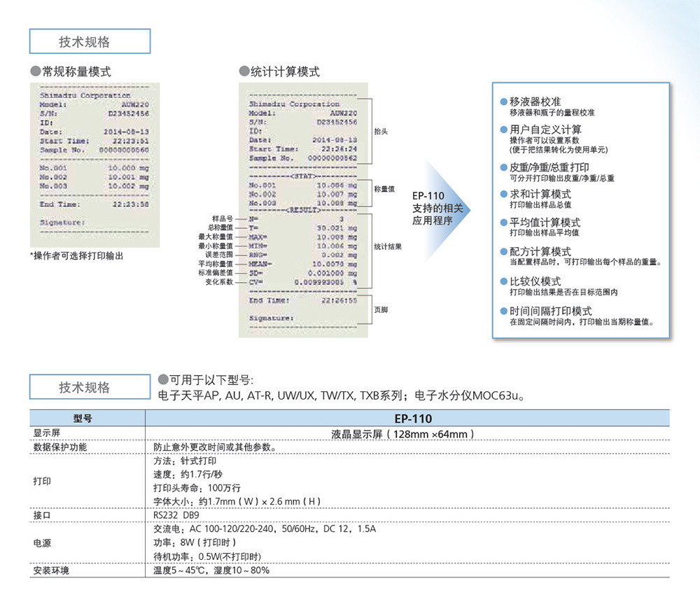Click the 配方计算模式 application item
The width and height of the screenshot is (700, 597).
click(x=540, y=252)
